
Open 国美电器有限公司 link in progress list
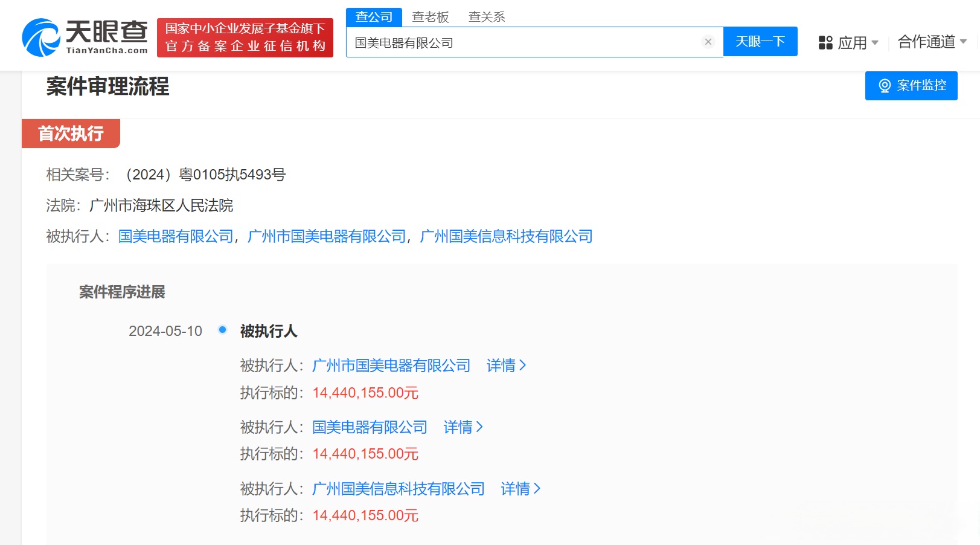click(370, 427)
